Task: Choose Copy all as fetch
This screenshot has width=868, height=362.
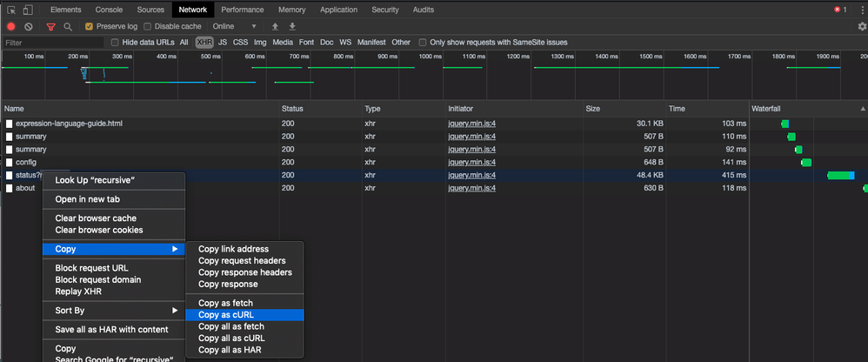Action: click(x=244, y=326)
